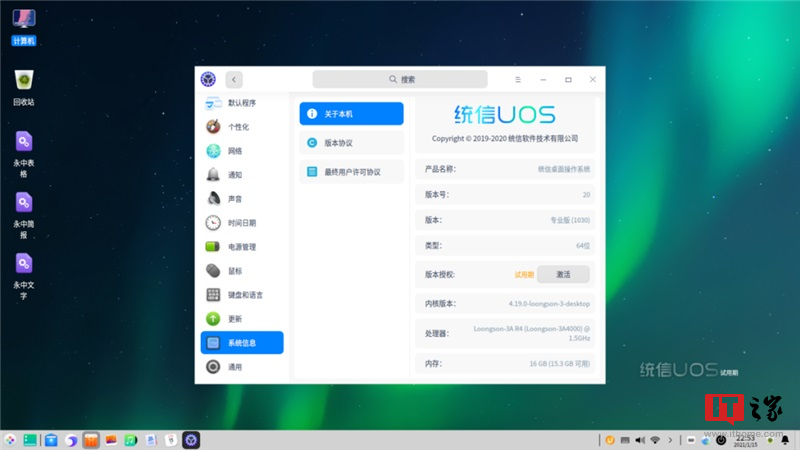Open the 计算机 desktop icon
The image size is (800, 450).
tap(24, 28)
